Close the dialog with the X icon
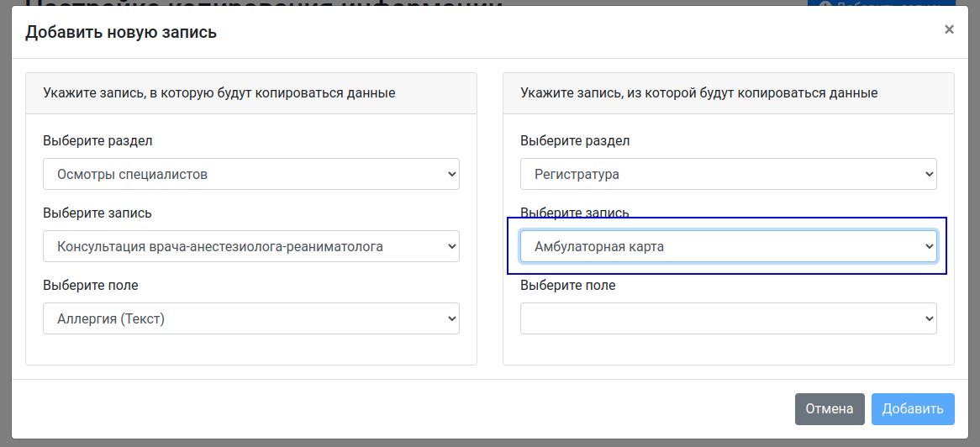 [x=949, y=29]
